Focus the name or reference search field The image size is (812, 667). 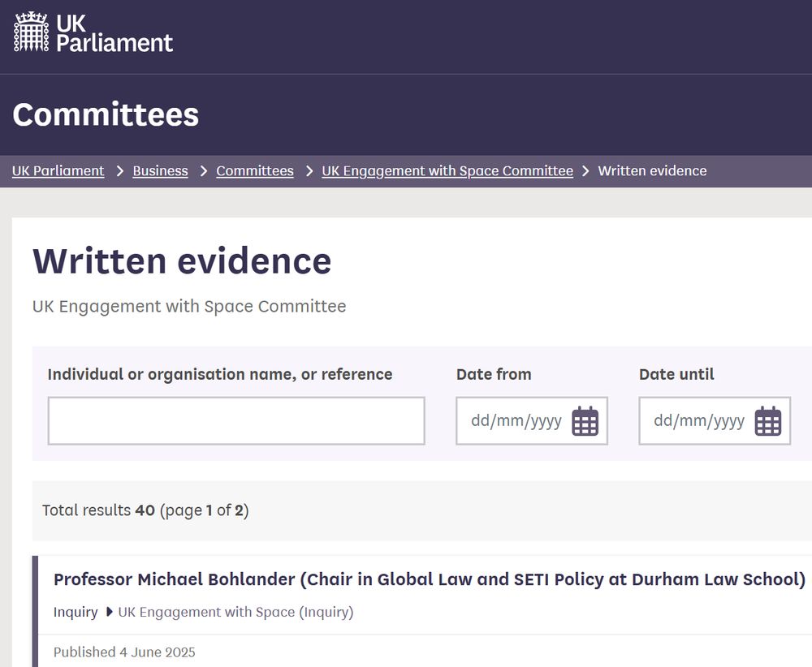click(236, 420)
